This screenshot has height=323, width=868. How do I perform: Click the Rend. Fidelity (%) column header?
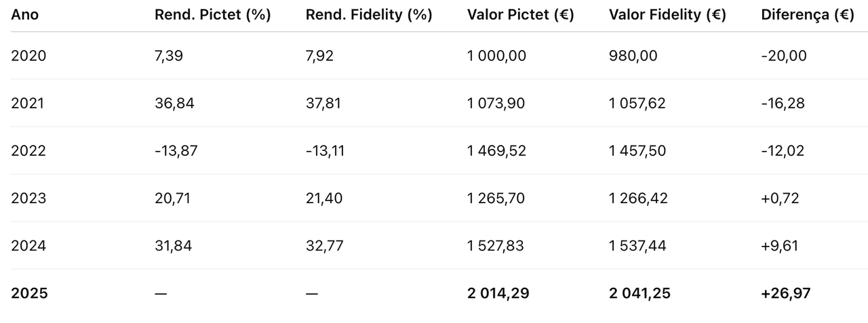[369, 15]
